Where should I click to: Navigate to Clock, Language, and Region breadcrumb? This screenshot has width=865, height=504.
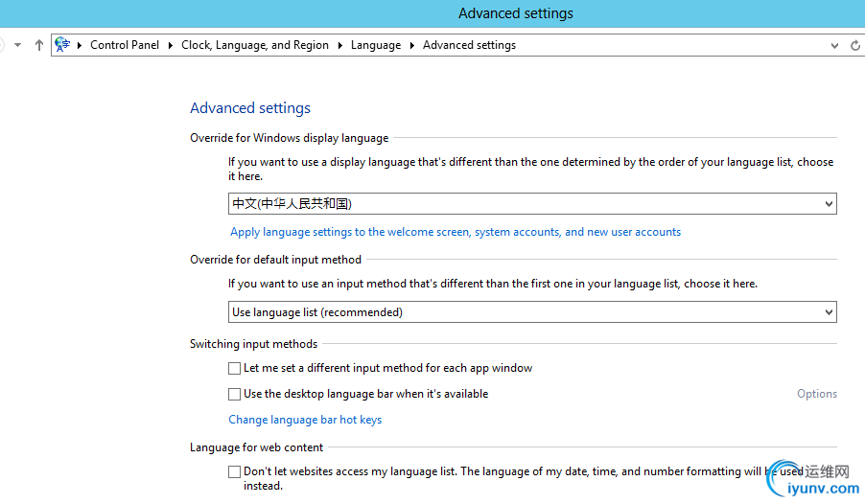click(x=255, y=45)
